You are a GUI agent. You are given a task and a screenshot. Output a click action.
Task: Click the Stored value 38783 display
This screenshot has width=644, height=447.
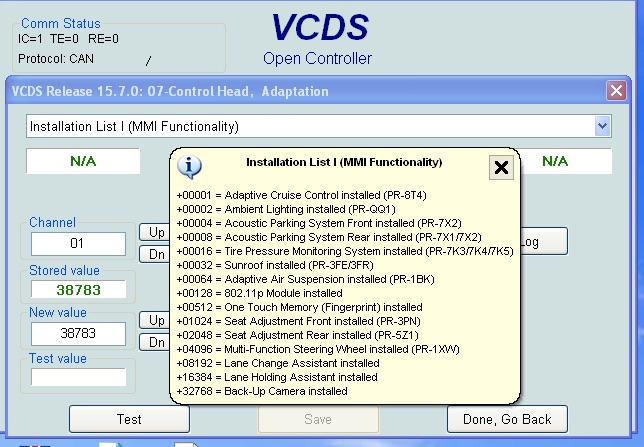click(x=78, y=290)
